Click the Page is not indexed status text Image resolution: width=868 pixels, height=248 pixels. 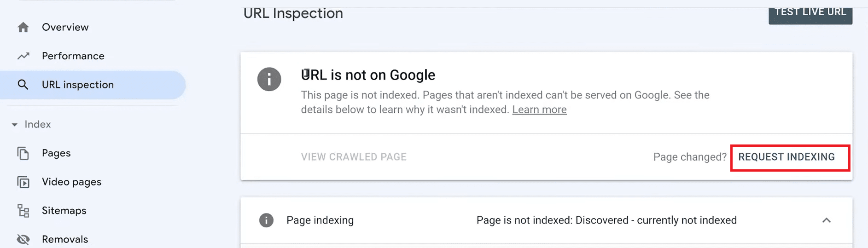606,220
